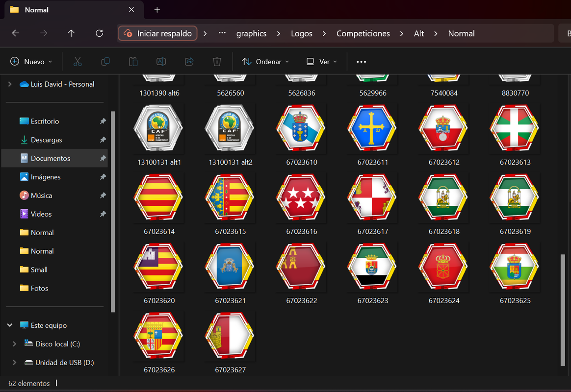Screen dimensions: 571x392
Task: Open the three-dot more options menu
Action: point(361,62)
